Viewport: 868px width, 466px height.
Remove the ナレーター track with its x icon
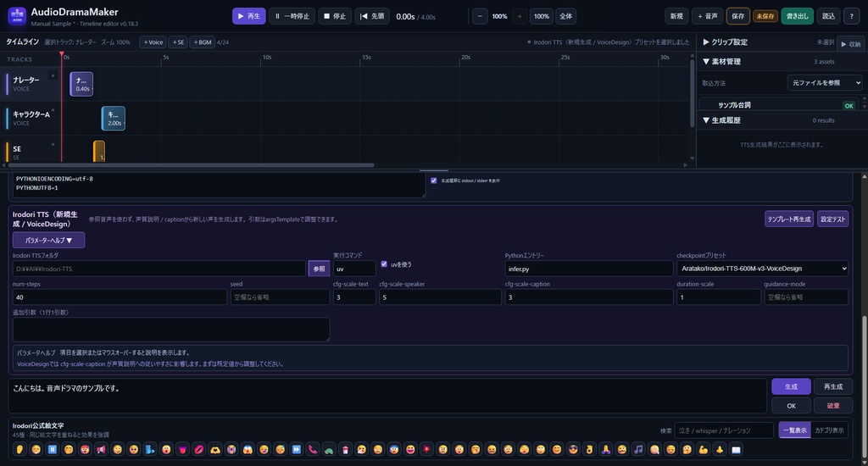pos(53,75)
